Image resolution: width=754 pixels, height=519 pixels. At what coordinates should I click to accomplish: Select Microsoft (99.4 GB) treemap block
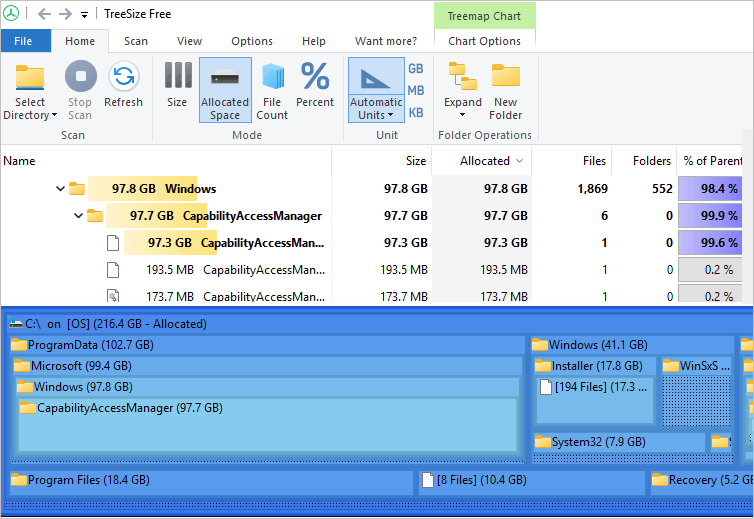click(267, 366)
